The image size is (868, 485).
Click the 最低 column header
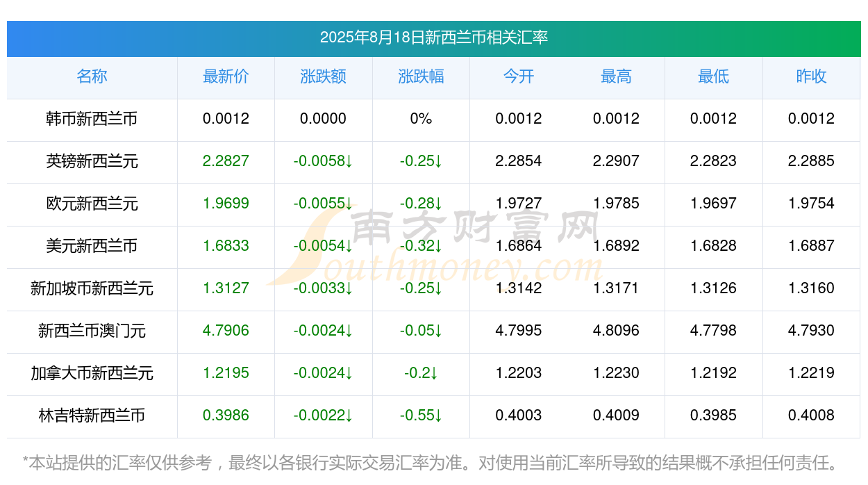point(713,76)
